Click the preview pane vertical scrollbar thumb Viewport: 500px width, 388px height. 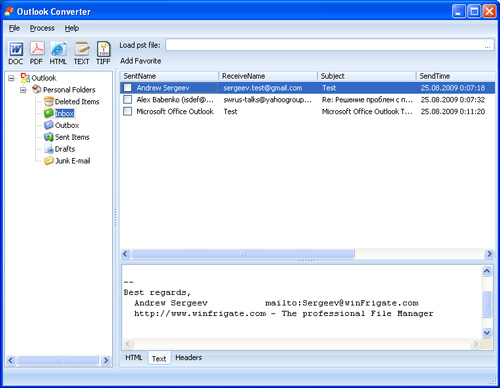[x=487, y=304]
